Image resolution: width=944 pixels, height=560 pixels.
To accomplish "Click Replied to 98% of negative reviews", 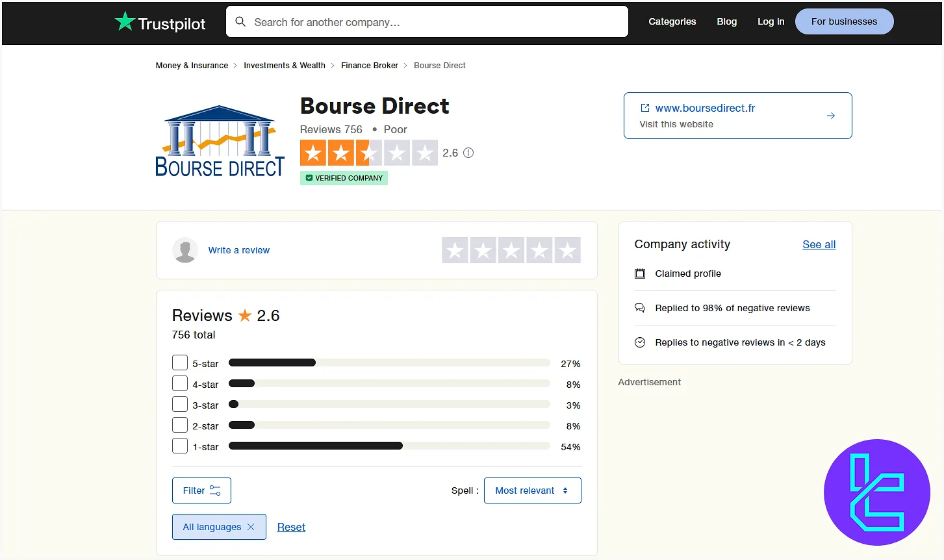I will tap(732, 308).
